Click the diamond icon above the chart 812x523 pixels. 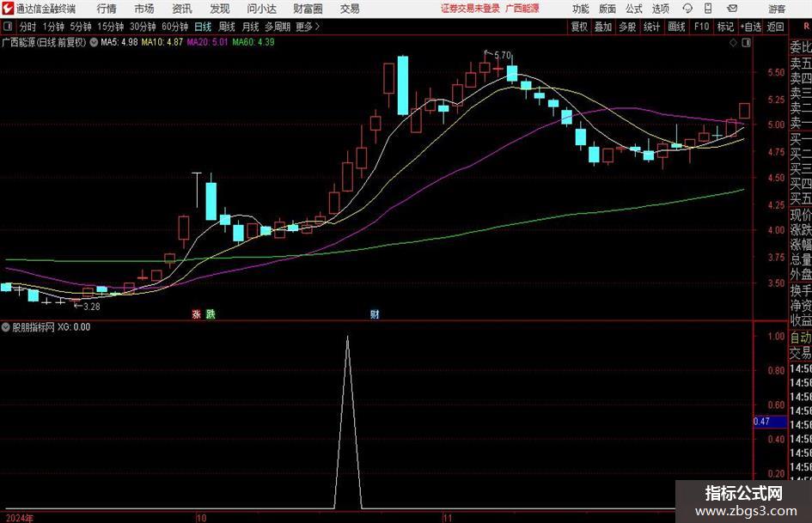click(x=733, y=43)
